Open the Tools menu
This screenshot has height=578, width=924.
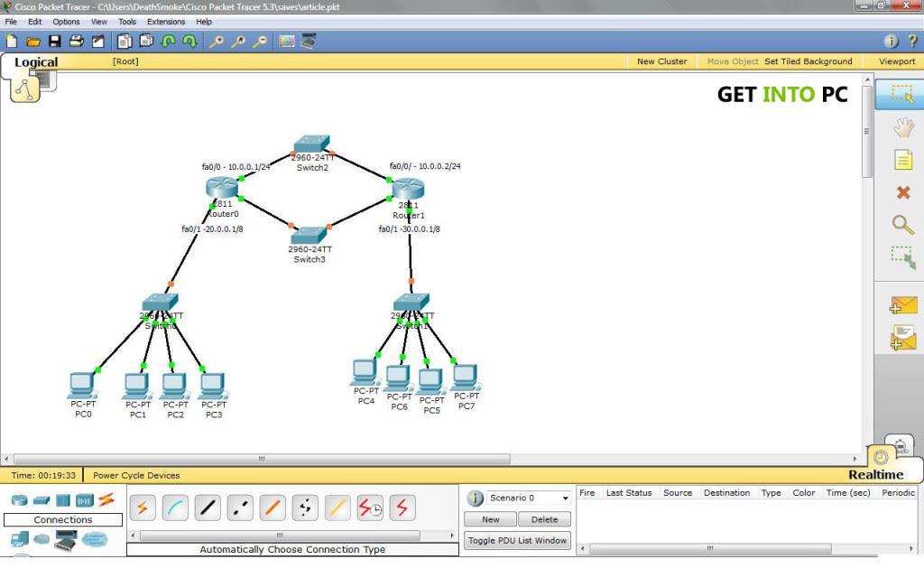(x=126, y=22)
